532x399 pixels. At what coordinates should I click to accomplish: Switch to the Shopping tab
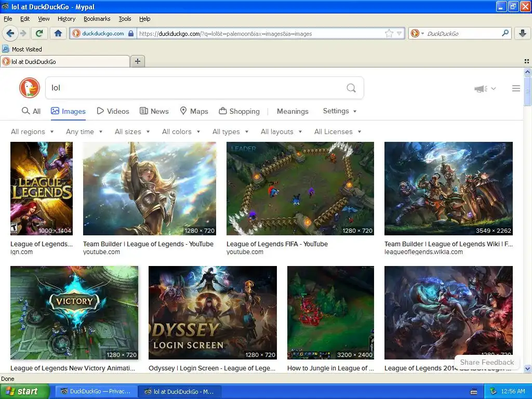point(239,111)
